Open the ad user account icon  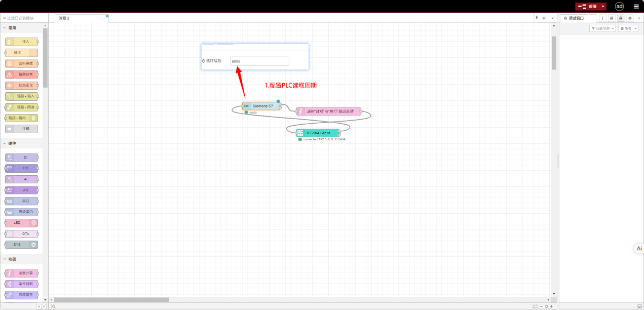(x=619, y=7)
